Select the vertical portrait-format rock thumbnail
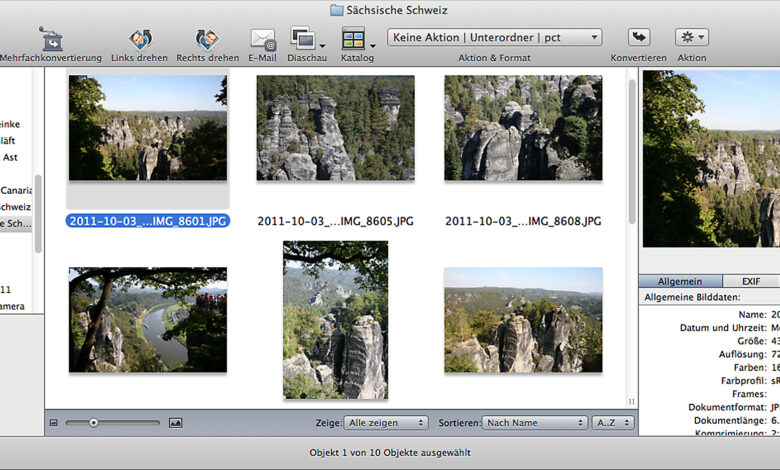This screenshot has width=780, height=470. coord(335,320)
